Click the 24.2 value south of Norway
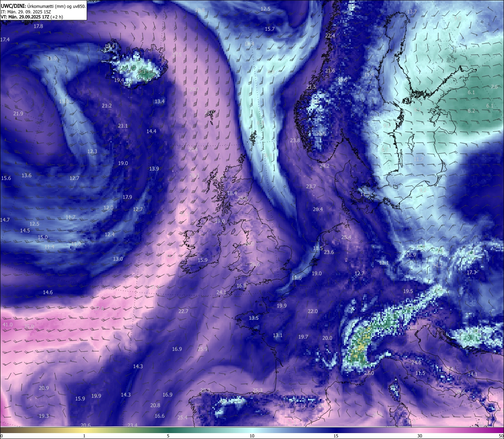504x439 pixels. pos(324,166)
